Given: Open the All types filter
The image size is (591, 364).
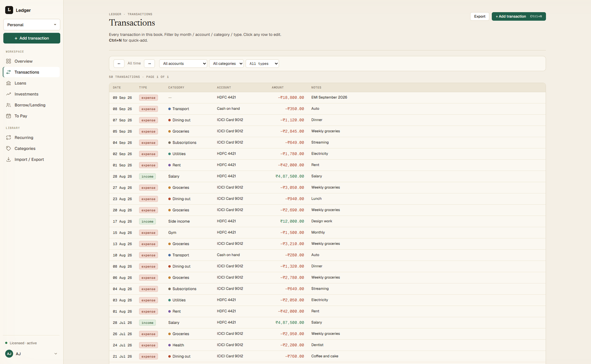Looking at the screenshot, I should (262, 64).
